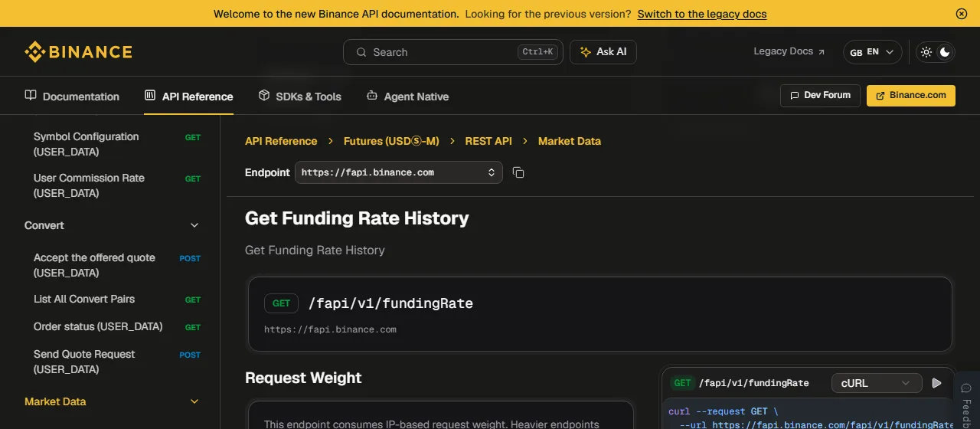
Task: Click the SDKs & Tools cube icon
Action: point(264,96)
